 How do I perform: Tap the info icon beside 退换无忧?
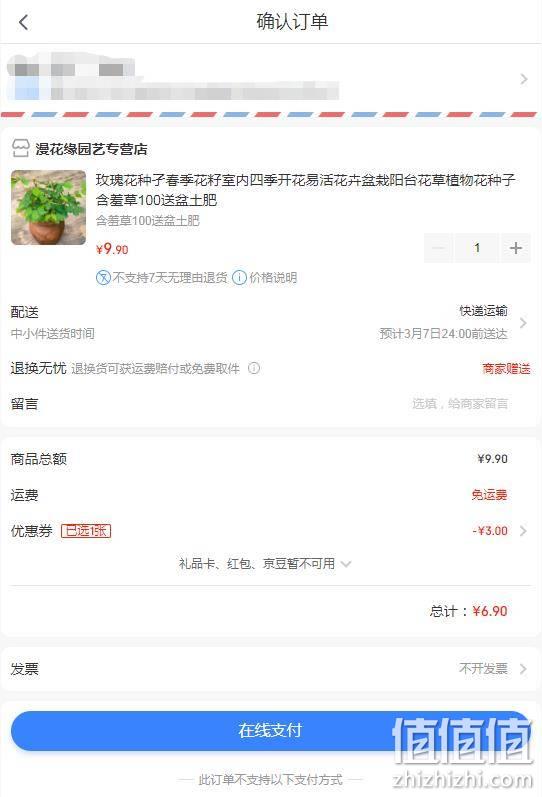pyautogui.click(x=254, y=368)
